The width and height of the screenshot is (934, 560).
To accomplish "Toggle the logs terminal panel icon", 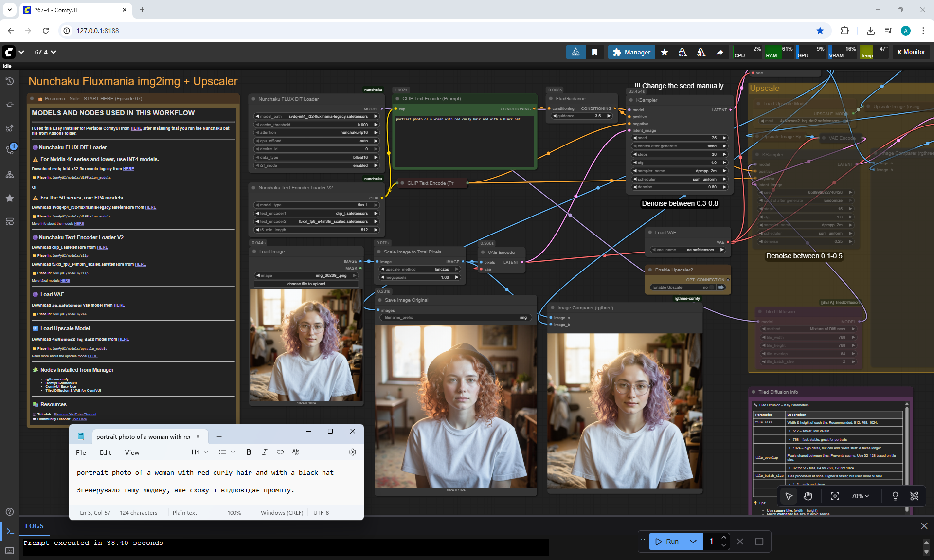I will coord(10,531).
